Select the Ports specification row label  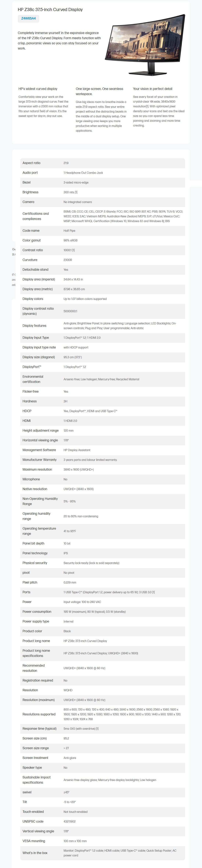pyautogui.click(x=26, y=592)
